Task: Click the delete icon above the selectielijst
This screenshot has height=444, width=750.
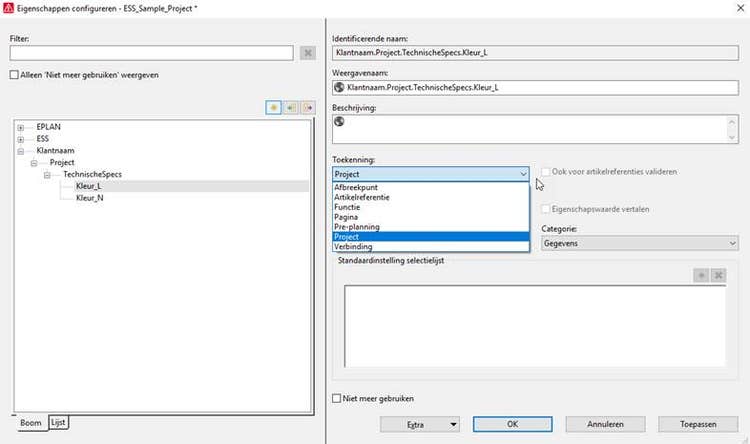Action: click(x=718, y=274)
